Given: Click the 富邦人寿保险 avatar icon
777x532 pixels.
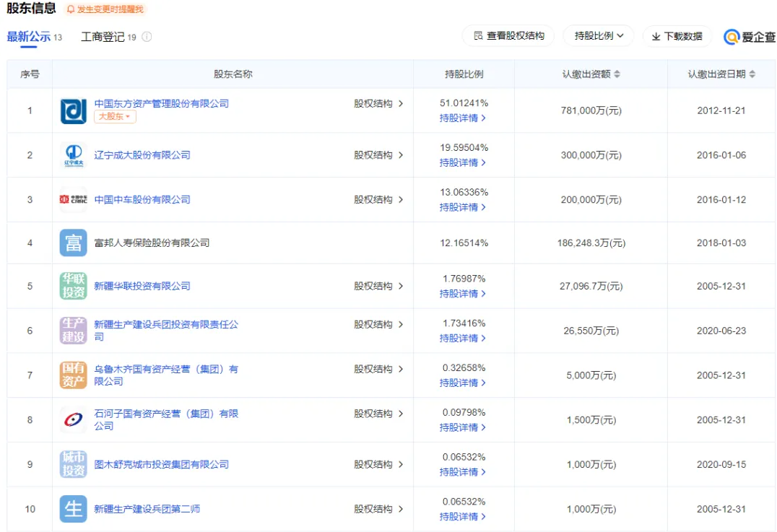Looking at the screenshot, I should pyautogui.click(x=74, y=243).
